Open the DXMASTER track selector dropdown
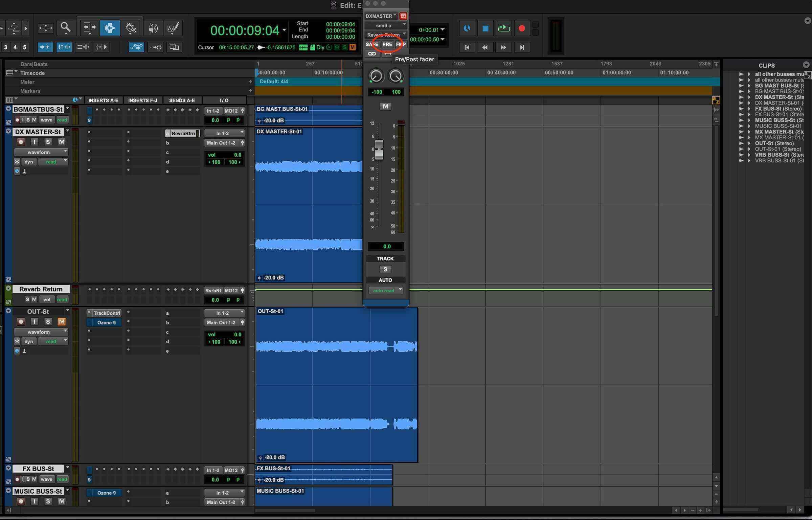This screenshot has height=520, width=812. [381, 16]
